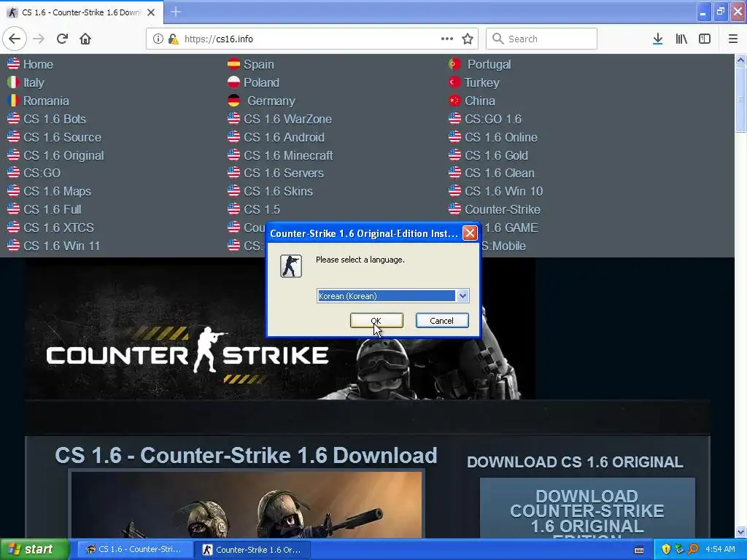
Task: Click the China flag icon
Action: click(454, 101)
